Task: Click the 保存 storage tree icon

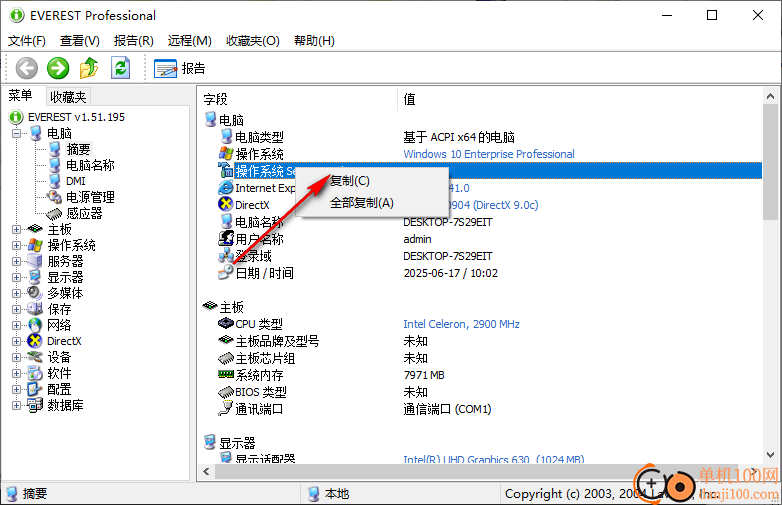Action: (x=35, y=309)
